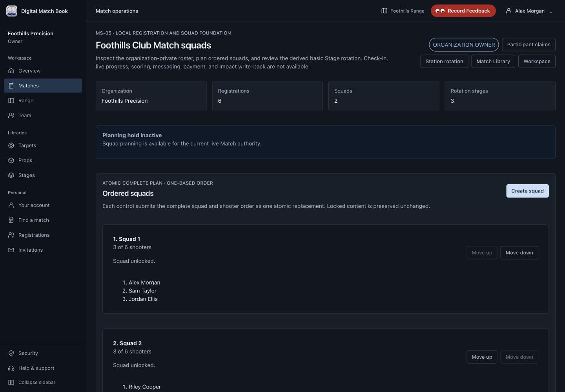Click the Digital Match Book logo icon

[x=12, y=11]
